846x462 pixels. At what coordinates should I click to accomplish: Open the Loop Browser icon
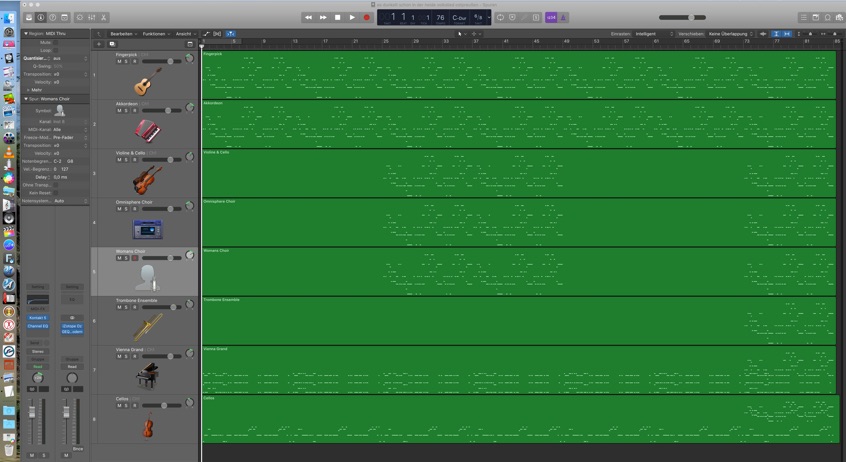coord(828,17)
